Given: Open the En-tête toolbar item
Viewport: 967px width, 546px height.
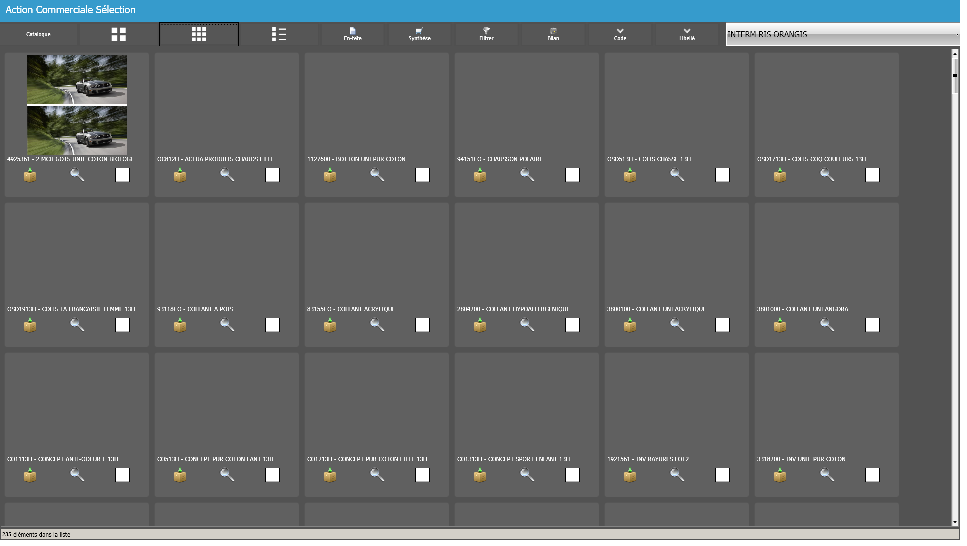Looking at the screenshot, I should 352,34.
